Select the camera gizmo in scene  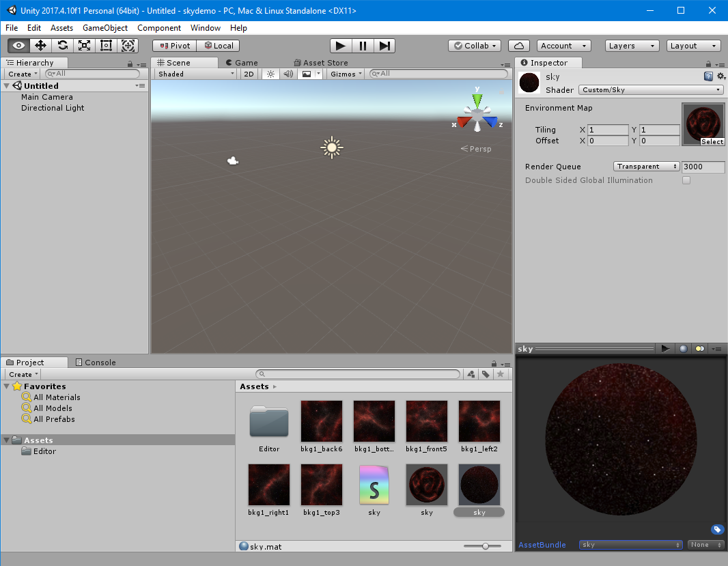(233, 160)
